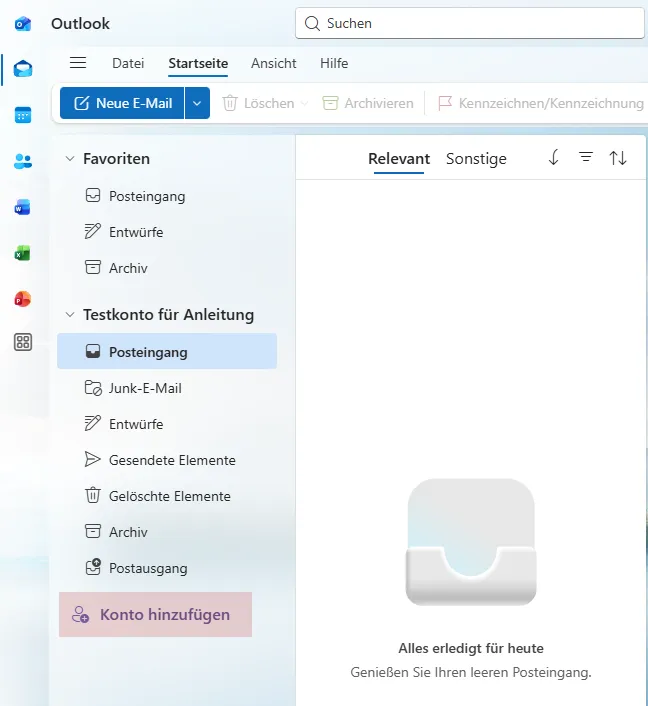648x706 pixels.
Task: Click Konto hinzufügen
Action: point(155,615)
